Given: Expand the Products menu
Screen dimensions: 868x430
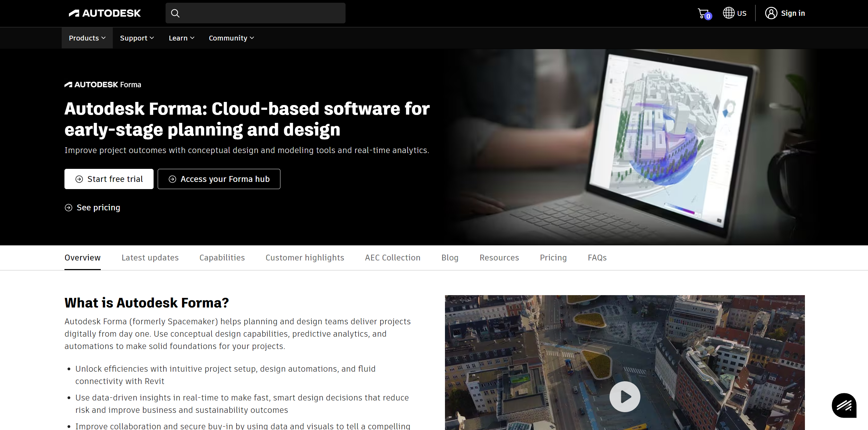Looking at the screenshot, I should click(x=87, y=38).
